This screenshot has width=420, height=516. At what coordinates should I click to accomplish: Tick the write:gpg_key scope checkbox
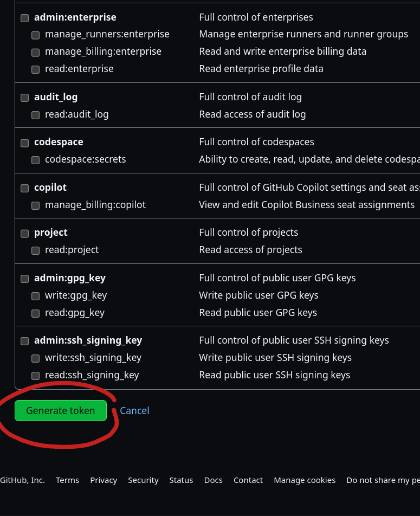coord(35,296)
